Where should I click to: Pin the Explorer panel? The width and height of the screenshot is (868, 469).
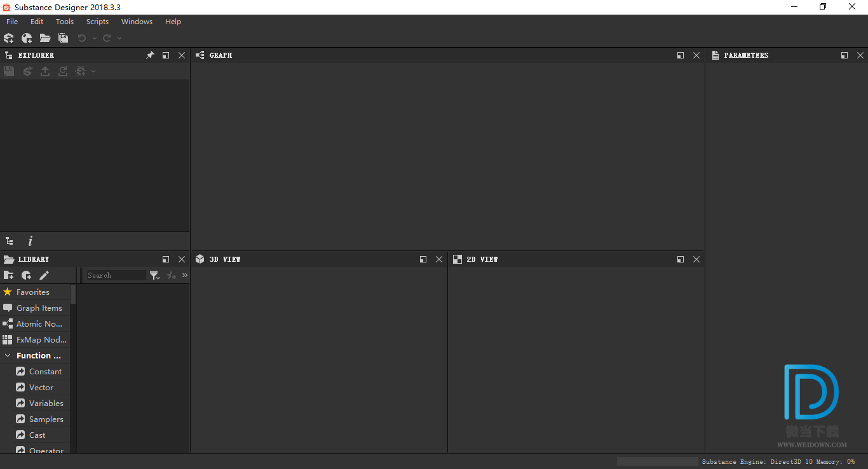pos(150,55)
